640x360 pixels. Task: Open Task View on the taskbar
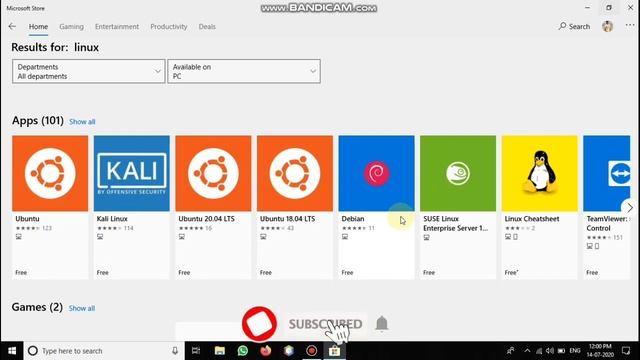196,351
